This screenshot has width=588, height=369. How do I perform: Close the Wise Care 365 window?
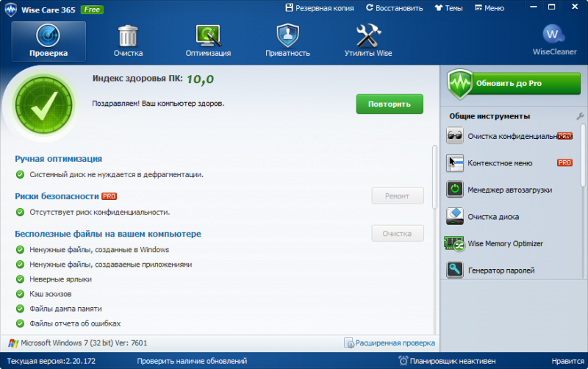click(x=574, y=7)
